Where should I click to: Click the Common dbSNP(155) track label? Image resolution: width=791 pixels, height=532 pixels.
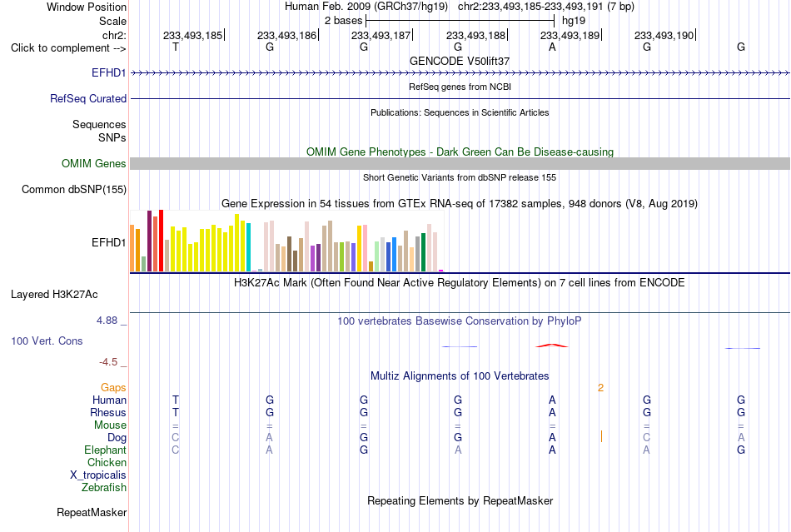pyautogui.click(x=73, y=189)
